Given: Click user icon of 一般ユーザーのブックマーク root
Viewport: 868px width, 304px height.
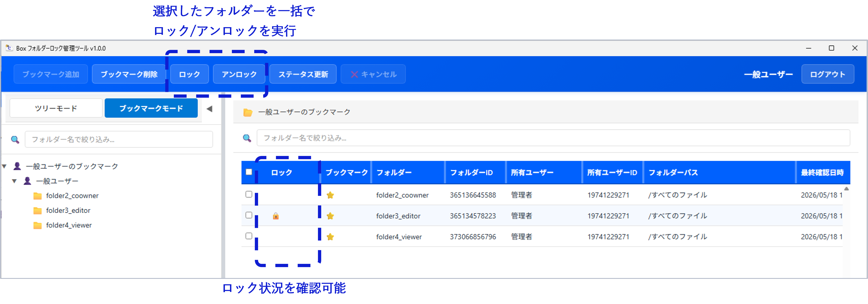Looking at the screenshot, I should pyautogui.click(x=17, y=166).
